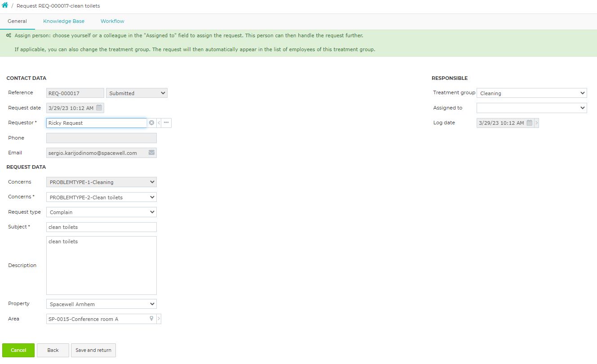Click the location pin in Area field
This screenshot has height=364, width=597.
(152, 319)
